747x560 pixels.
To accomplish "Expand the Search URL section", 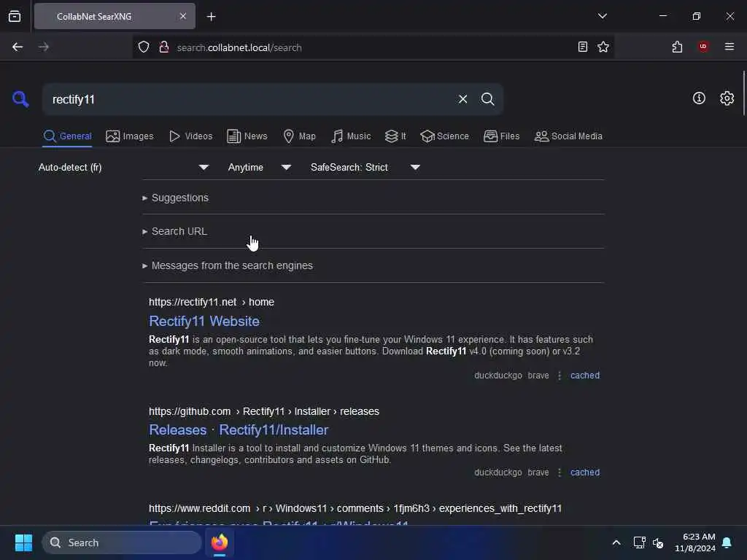I will point(174,231).
